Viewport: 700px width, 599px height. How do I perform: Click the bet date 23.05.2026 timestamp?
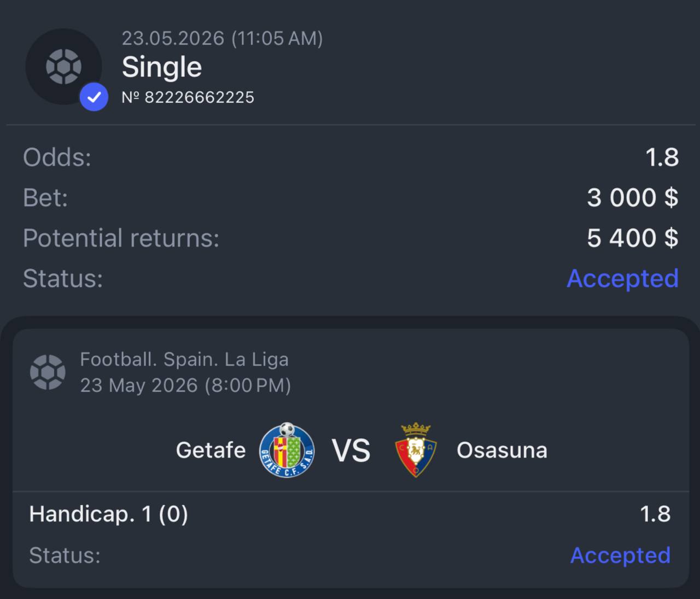pyautogui.click(x=222, y=38)
